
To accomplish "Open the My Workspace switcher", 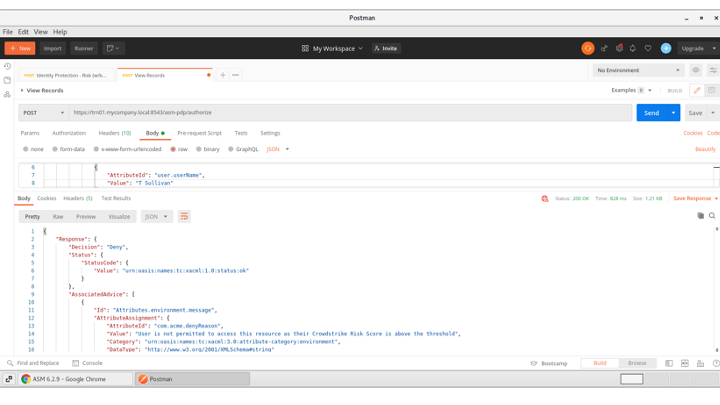I will click(332, 48).
